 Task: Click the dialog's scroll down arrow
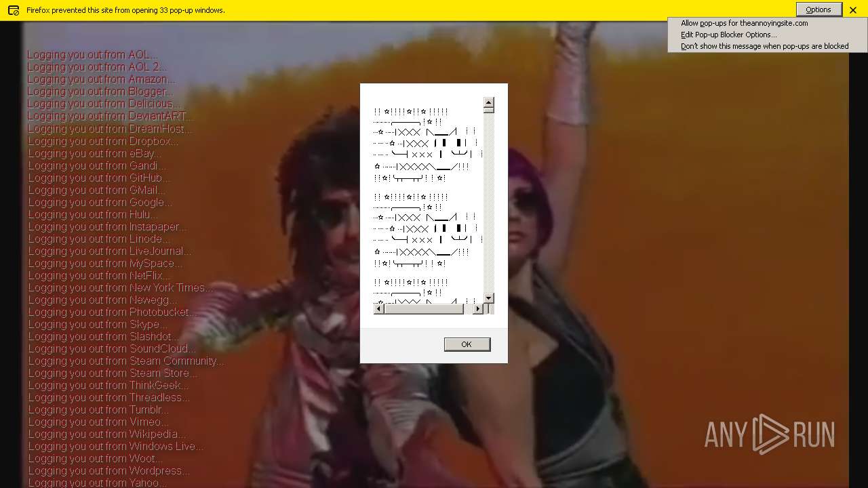pos(488,298)
